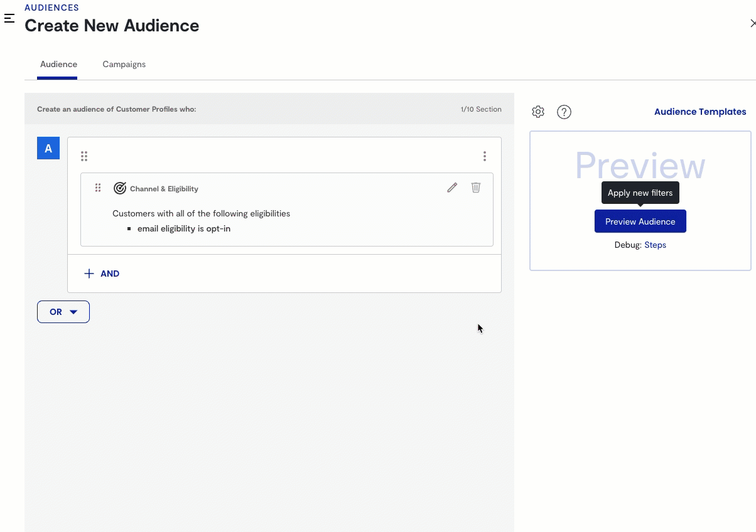Select the section A label badge
This screenshot has width=756, height=532.
pos(48,149)
